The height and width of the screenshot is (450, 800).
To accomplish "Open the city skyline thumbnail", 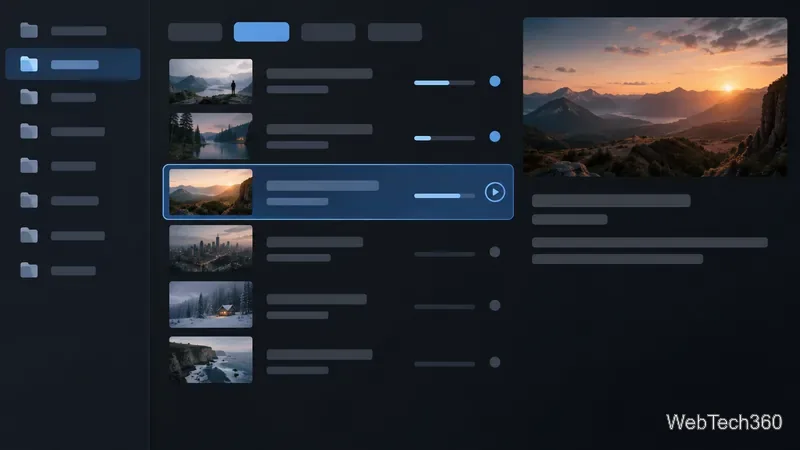I will coord(211,248).
